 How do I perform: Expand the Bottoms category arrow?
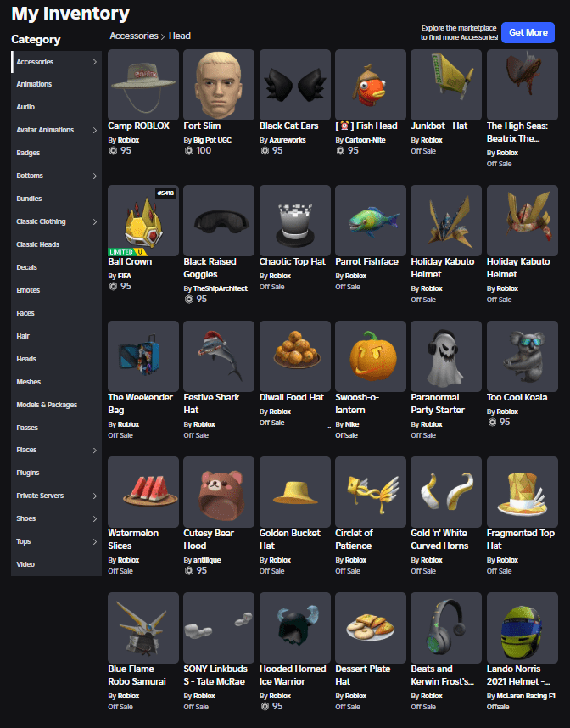click(95, 176)
